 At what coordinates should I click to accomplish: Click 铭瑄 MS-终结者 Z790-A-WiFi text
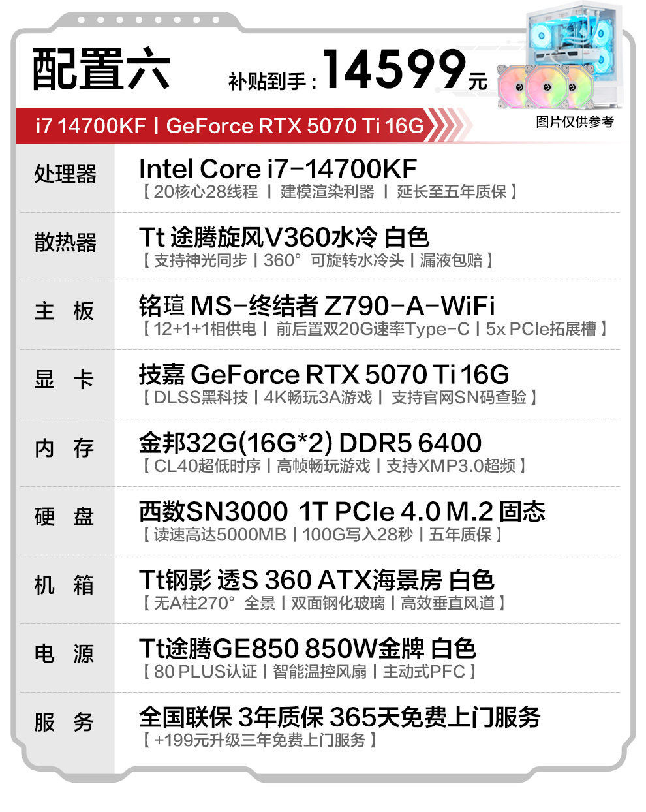click(x=316, y=306)
